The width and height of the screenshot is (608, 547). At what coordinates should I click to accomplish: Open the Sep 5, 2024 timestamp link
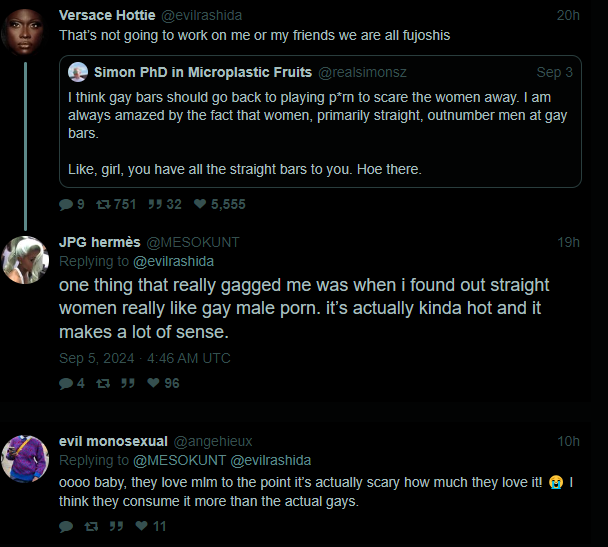(145, 358)
